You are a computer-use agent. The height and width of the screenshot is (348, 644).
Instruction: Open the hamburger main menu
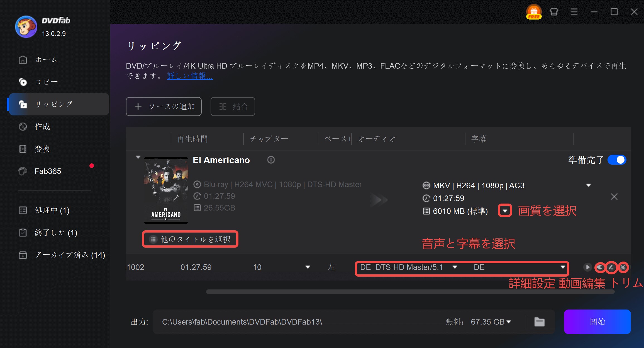tap(574, 12)
